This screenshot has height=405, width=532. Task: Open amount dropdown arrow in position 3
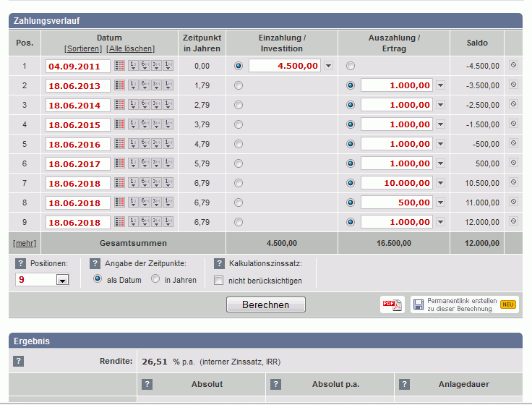coord(440,105)
